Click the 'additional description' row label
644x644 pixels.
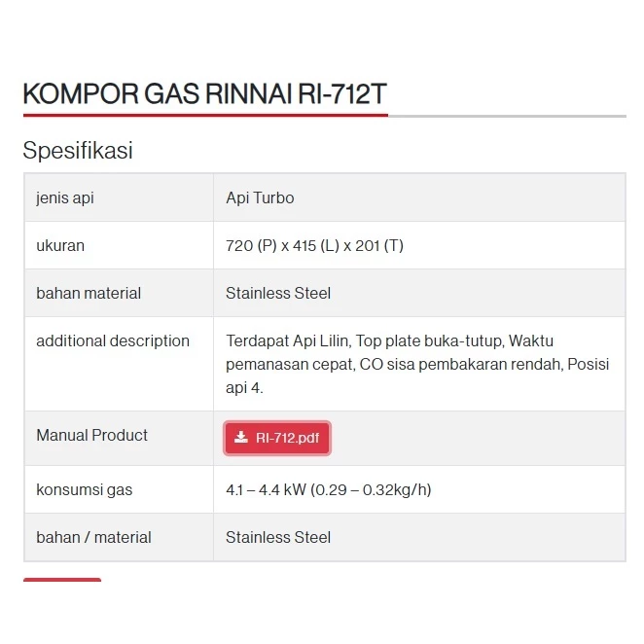[113, 340]
